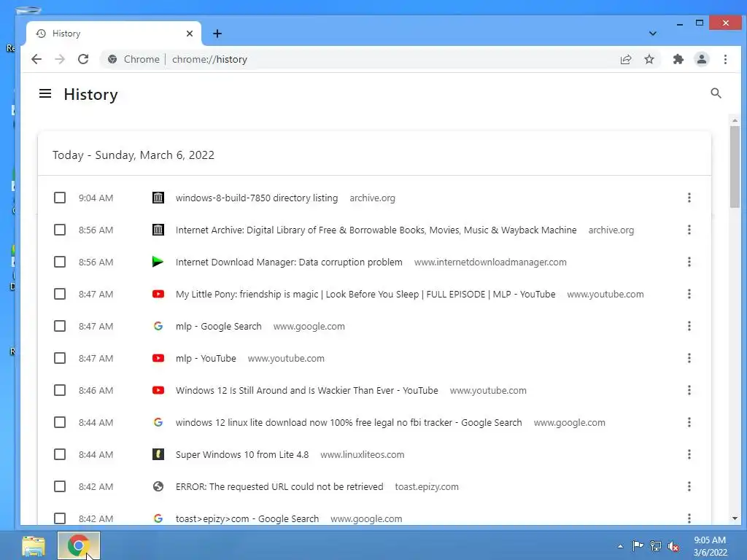This screenshot has height=560, width=747.
Task: Open more actions for Internet Download Manager entry
Action: pos(689,262)
